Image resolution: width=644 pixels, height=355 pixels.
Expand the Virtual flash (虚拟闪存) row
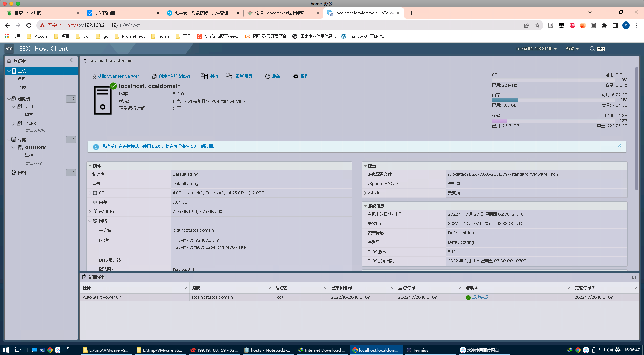pyautogui.click(x=90, y=212)
